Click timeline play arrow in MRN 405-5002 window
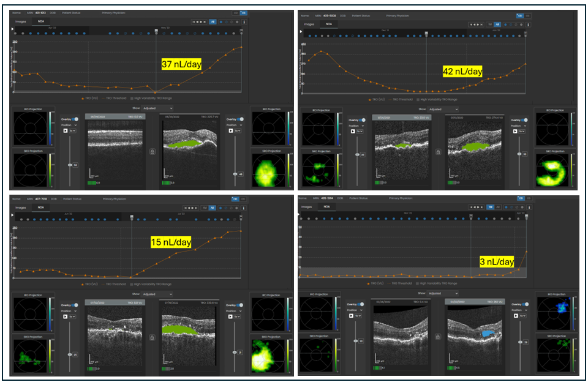This screenshot has width=588, height=382. pos(301,31)
